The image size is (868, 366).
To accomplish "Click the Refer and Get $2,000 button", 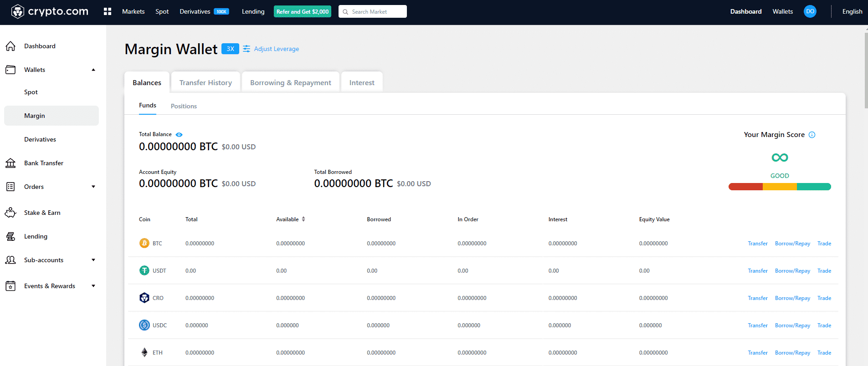I will 303,11.
